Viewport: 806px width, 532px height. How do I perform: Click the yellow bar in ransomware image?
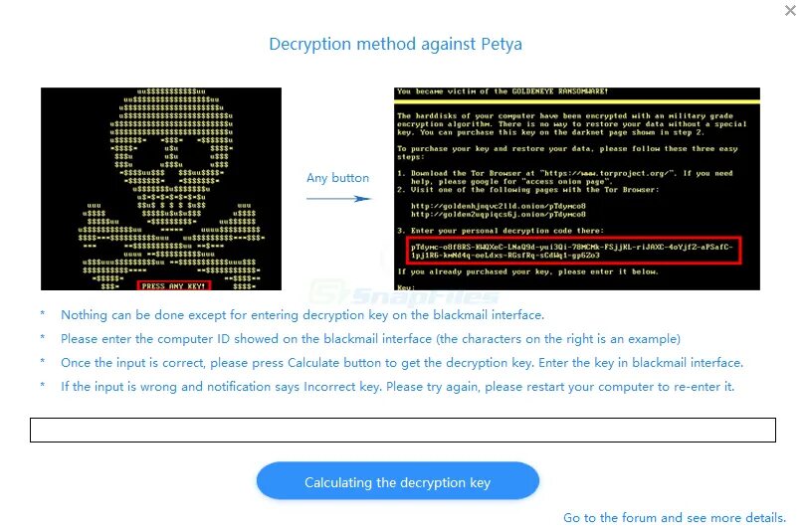coord(577,102)
